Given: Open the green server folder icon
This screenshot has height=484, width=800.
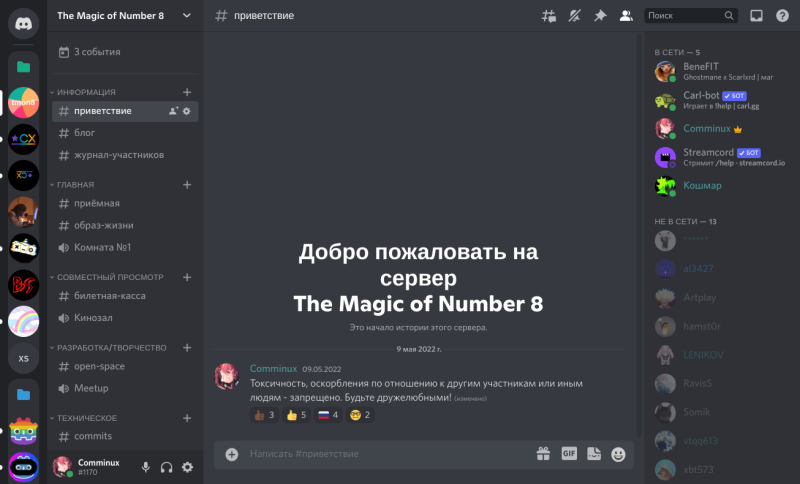Looking at the screenshot, I should (23, 67).
